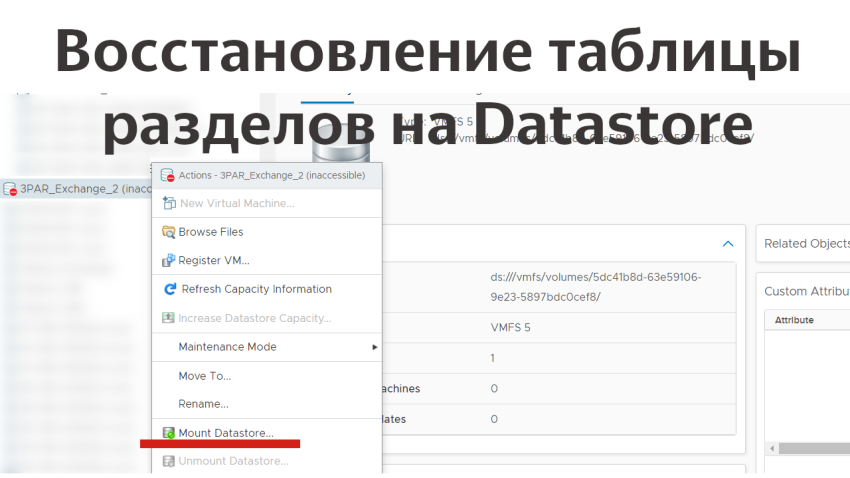Screen dimensions: 850x478
Task: Click the Attribute column header
Action: pos(794,320)
